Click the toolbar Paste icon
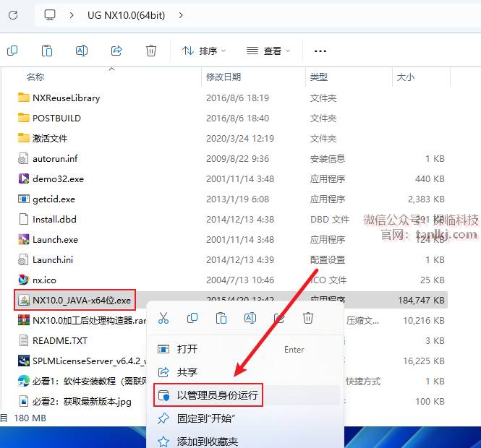This screenshot has height=448, width=481. click(x=47, y=51)
